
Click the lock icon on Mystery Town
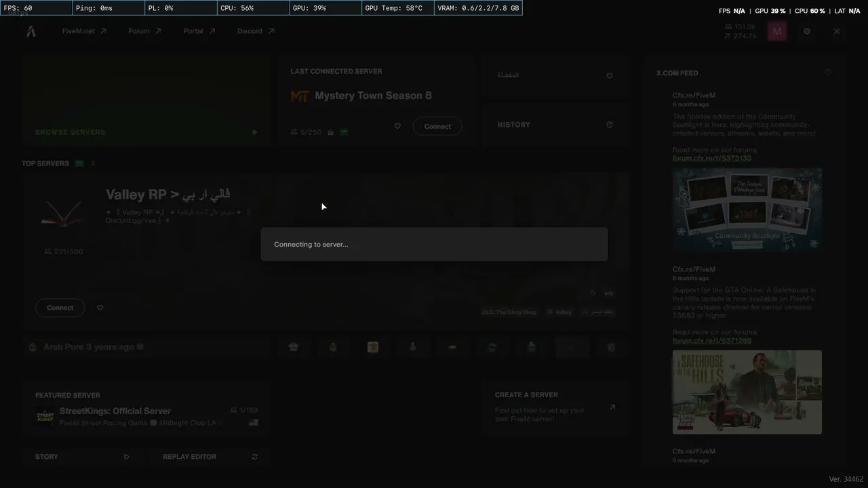click(x=330, y=132)
